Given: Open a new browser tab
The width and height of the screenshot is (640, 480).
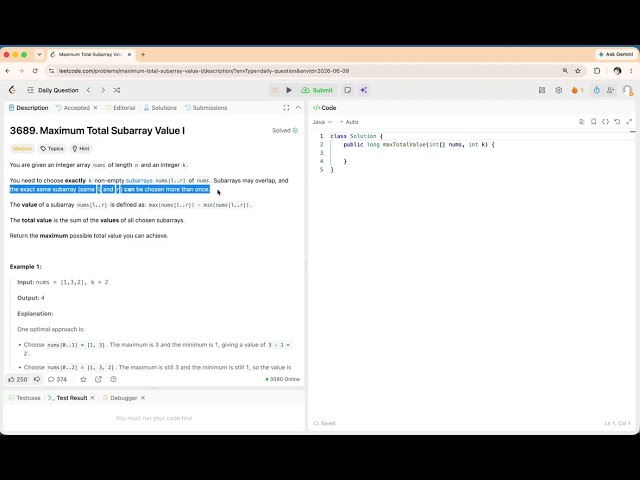Looking at the screenshot, I should point(143,54).
